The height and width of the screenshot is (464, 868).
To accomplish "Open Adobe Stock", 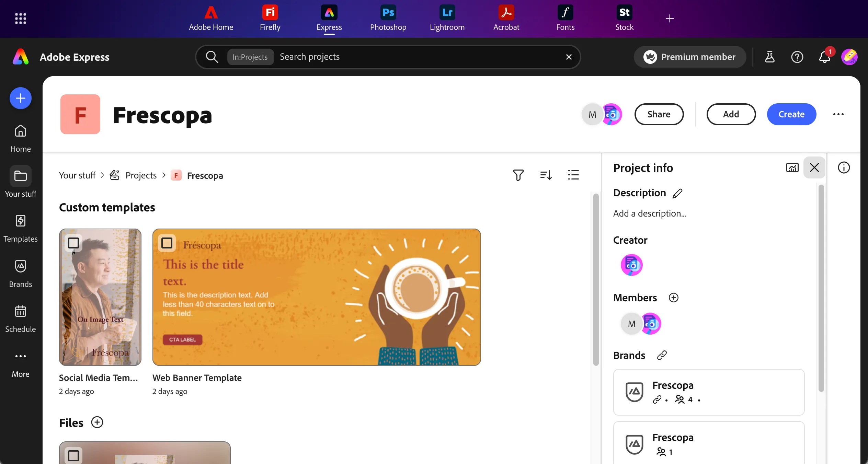I will pos(624,18).
